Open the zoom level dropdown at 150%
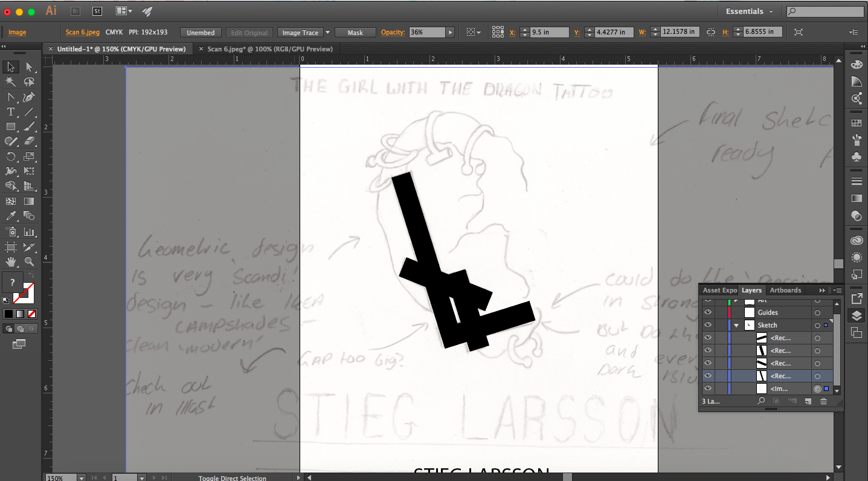The image size is (868, 481). coord(82,478)
